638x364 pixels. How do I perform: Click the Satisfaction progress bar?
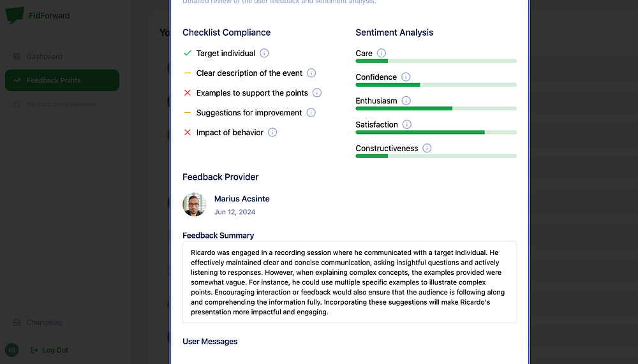click(436, 133)
